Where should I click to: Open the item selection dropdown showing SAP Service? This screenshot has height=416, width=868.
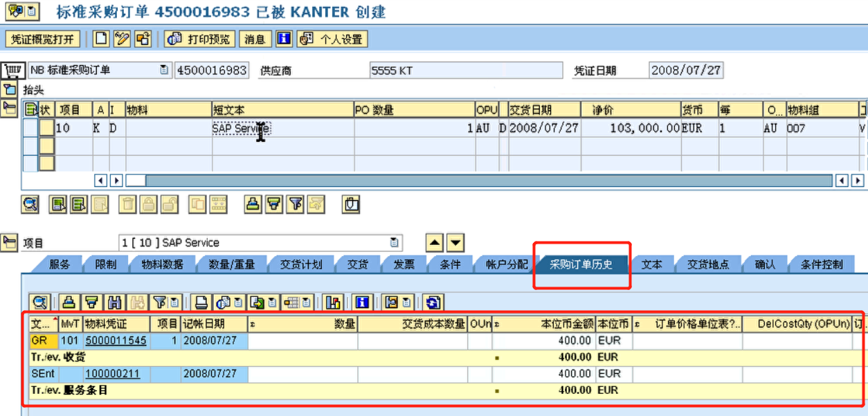click(393, 242)
